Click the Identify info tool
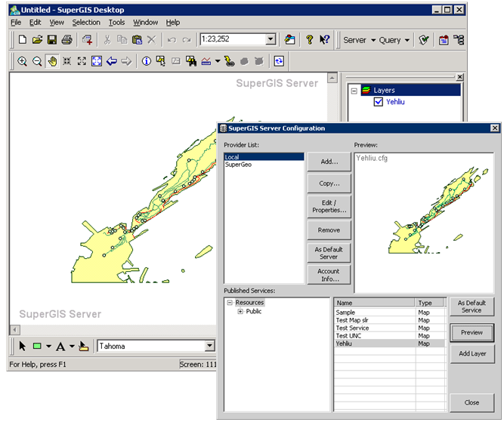Screen dimensions: 504x422 point(146,62)
